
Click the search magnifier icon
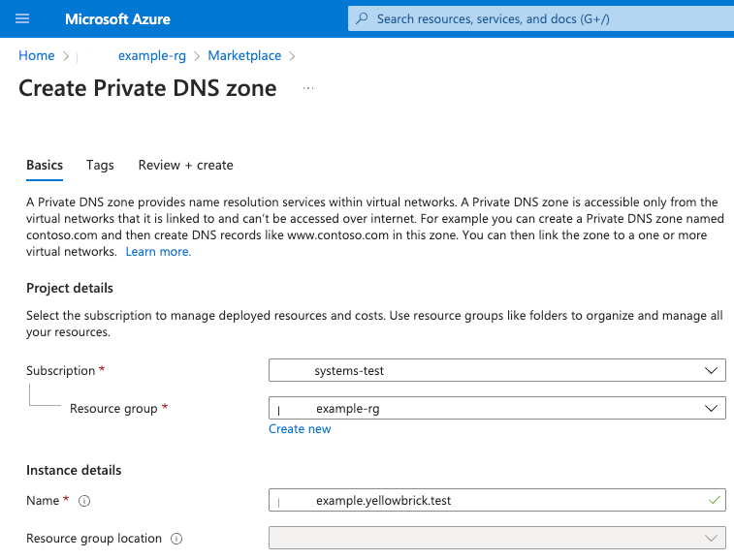click(362, 18)
